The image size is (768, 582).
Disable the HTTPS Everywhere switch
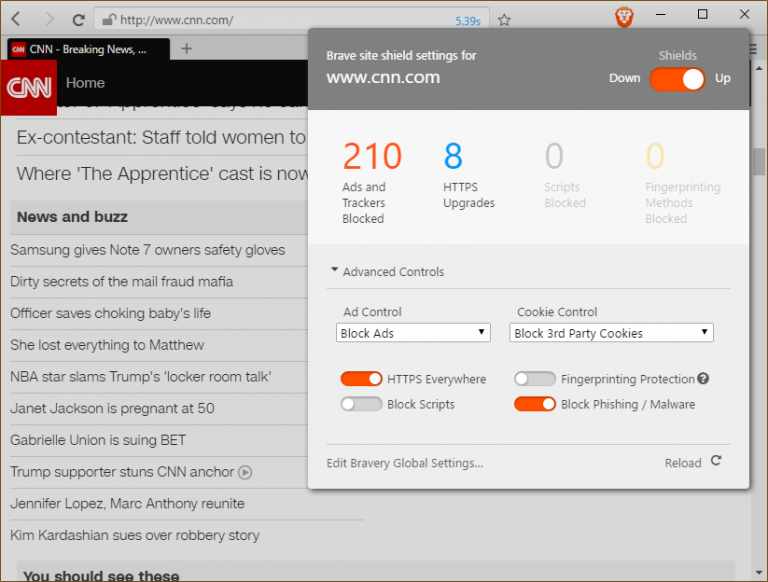[361, 379]
